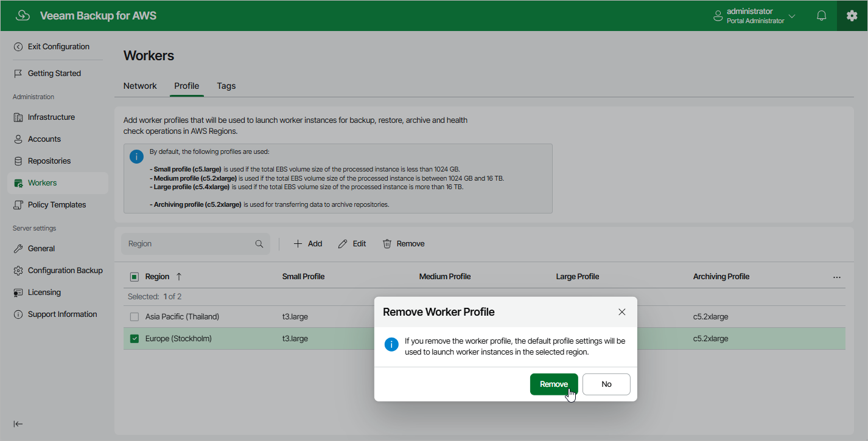The width and height of the screenshot is (868, 441).
Task: Open the configuration gear icon
Action: pyautogui.click(x=852, y=16)
